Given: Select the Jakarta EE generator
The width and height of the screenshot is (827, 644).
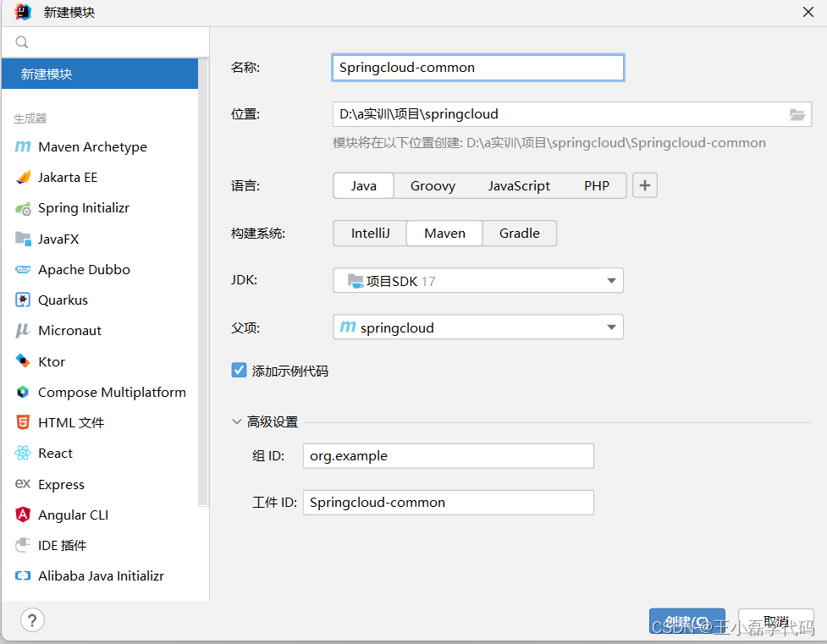Looking at the screenshot, I should point(71,177).
